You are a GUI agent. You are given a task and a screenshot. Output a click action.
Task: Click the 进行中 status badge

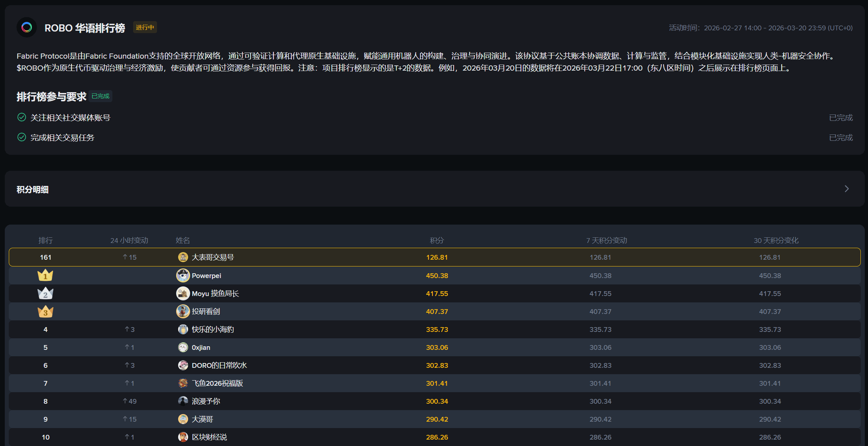pos(145,28)
